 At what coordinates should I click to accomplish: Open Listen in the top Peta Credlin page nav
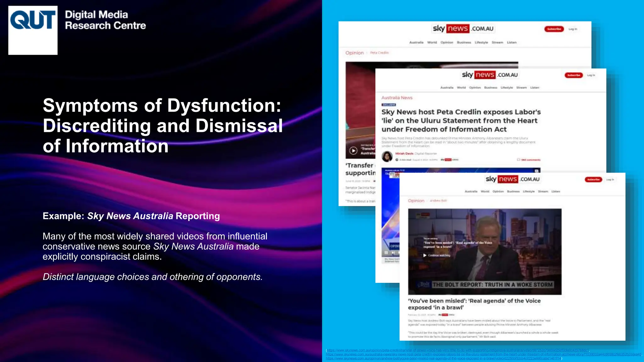(512, 42)
